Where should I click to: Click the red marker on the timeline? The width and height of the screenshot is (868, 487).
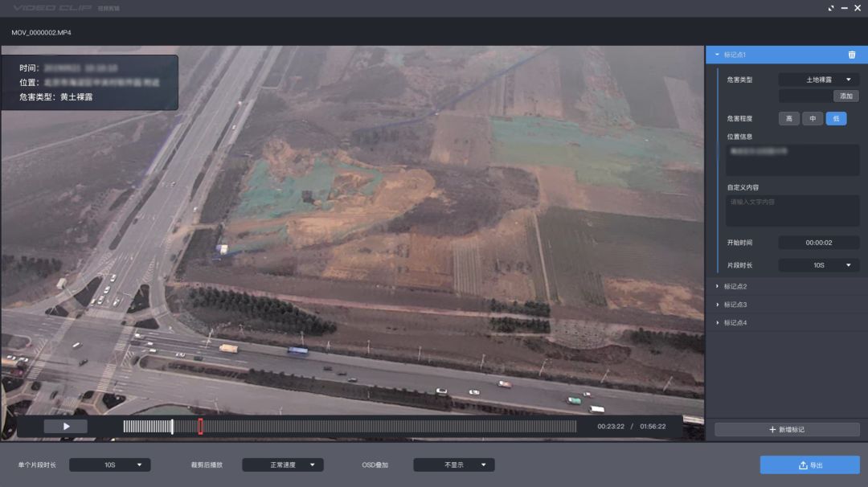point(200,427)
